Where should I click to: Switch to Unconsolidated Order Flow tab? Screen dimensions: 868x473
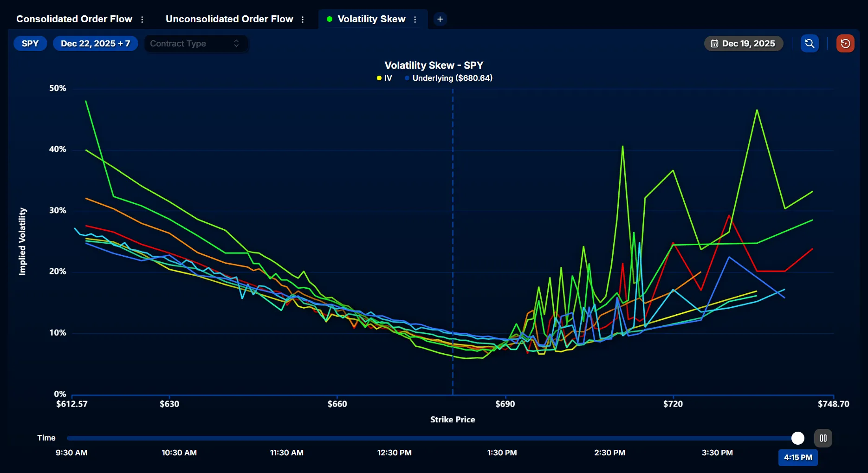(x=229, y=19)
